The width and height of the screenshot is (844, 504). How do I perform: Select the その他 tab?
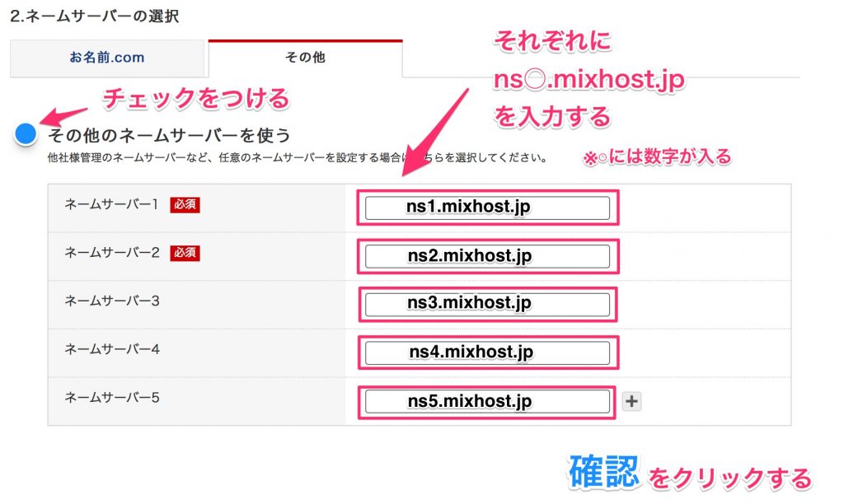(304, 58)
